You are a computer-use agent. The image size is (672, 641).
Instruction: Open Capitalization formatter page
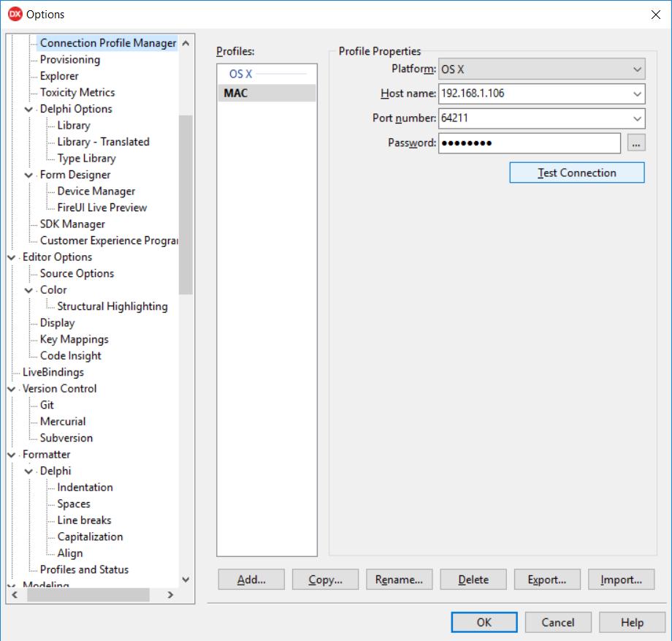90,536
